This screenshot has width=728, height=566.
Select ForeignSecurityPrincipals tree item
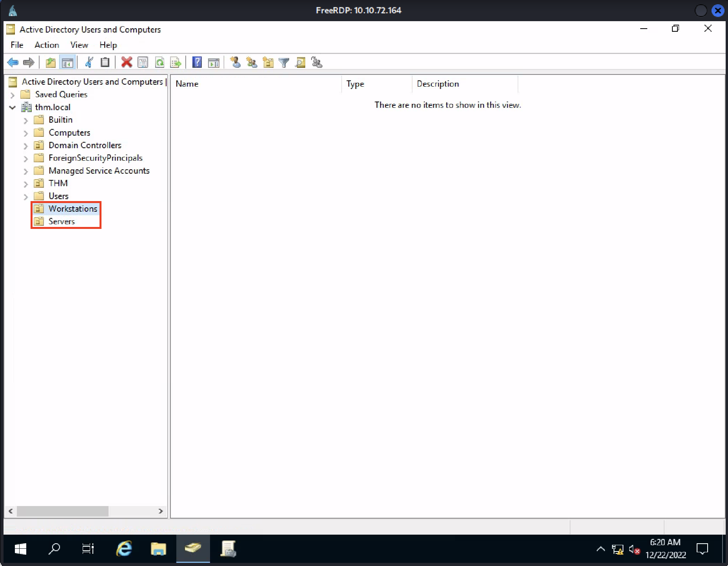(96, 158)
